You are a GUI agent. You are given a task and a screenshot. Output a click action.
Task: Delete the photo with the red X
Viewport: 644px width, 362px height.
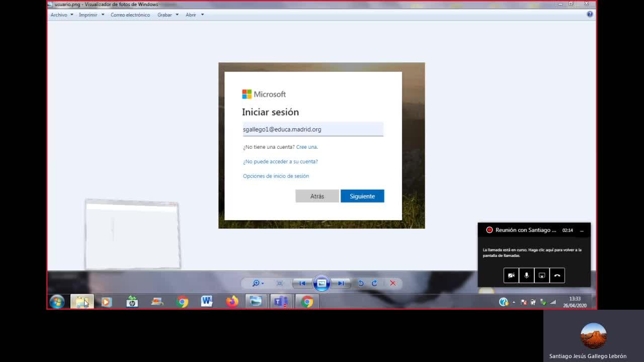pyautogui.click(x=393, y=283)
